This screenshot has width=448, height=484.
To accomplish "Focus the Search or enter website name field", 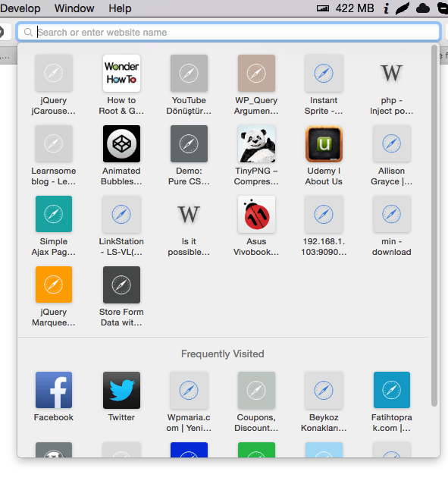I will (x=229, y=32).
